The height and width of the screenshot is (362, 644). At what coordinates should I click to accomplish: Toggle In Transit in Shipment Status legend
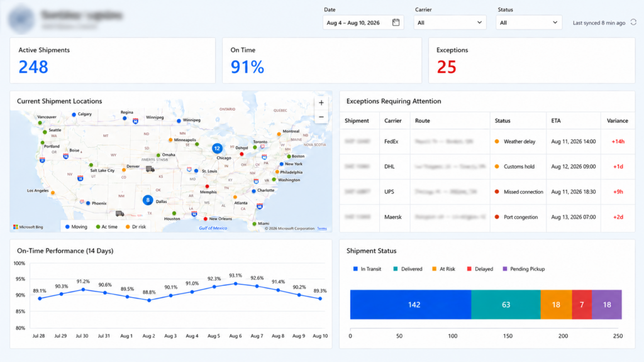click(x=367, y=269)
